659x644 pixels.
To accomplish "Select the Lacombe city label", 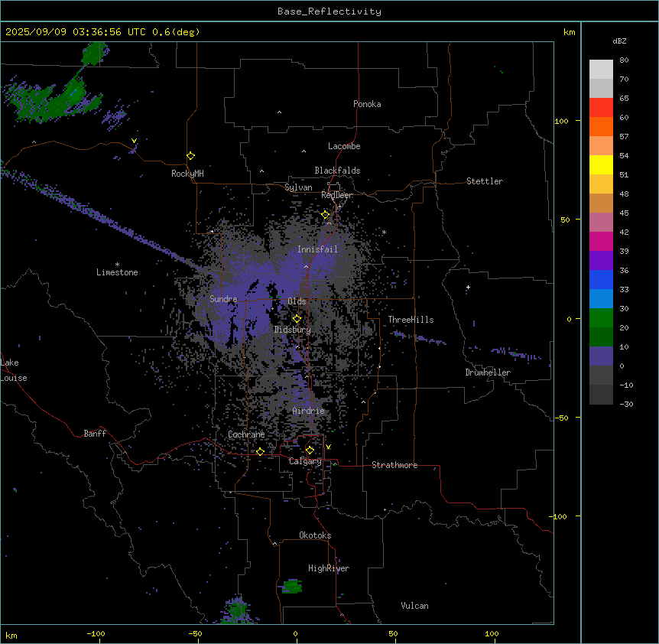I will 344,146.
